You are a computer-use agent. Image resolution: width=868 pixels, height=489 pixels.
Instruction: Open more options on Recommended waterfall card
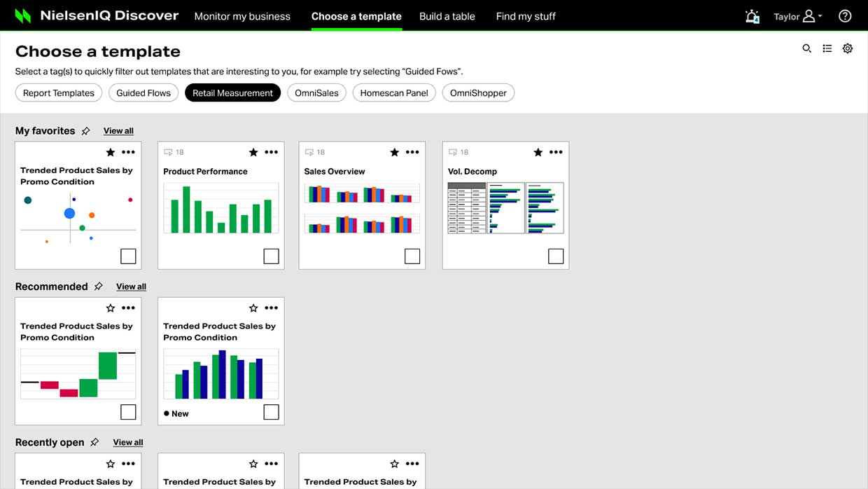(x=128, y=308)
